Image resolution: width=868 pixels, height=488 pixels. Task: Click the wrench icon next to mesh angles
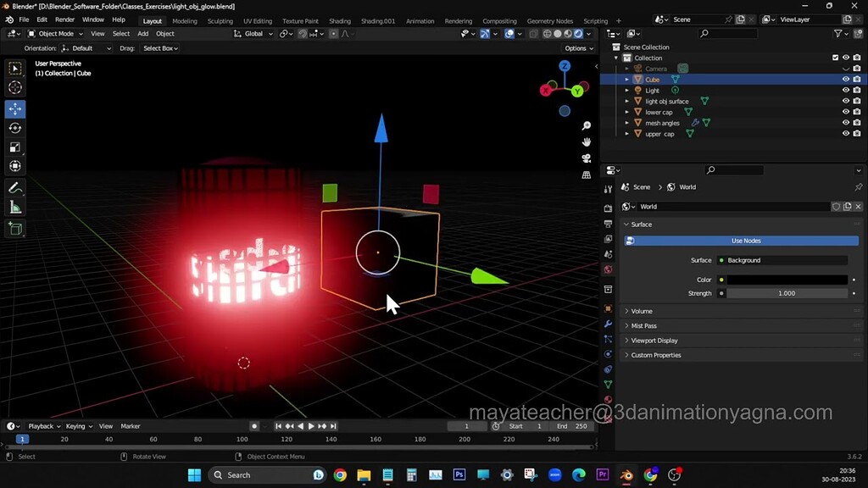(695, 123)
